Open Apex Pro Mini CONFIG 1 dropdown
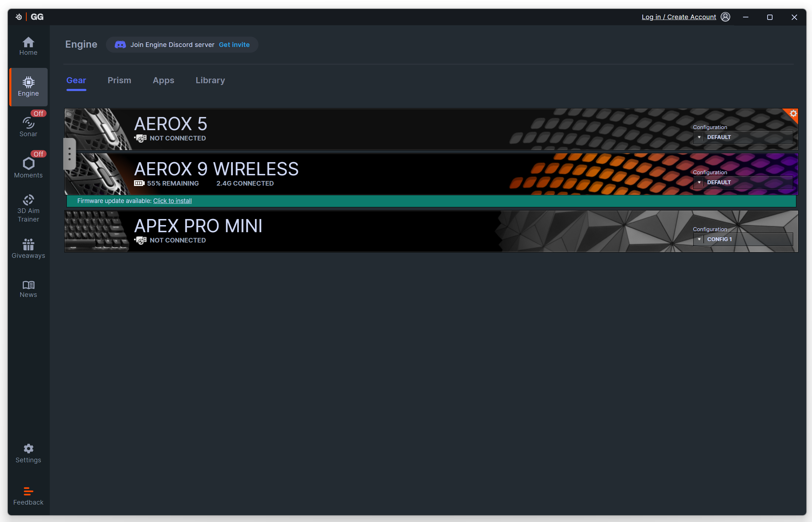 click(742, 239)
